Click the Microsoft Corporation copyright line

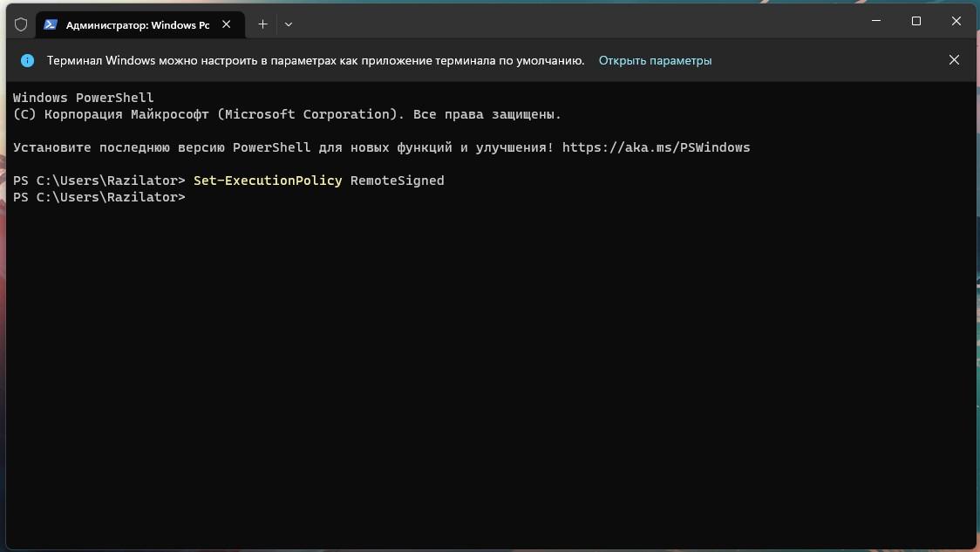(287, 114)
